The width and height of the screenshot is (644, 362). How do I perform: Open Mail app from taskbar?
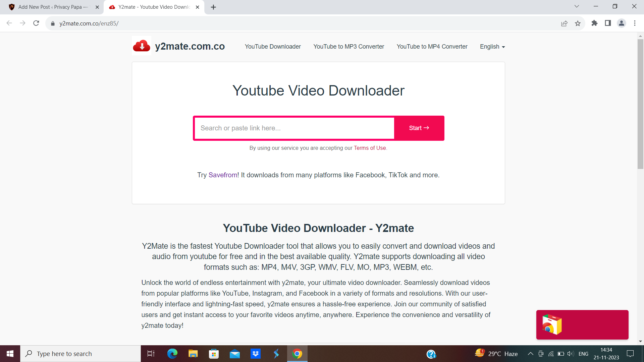click(235, 354)
